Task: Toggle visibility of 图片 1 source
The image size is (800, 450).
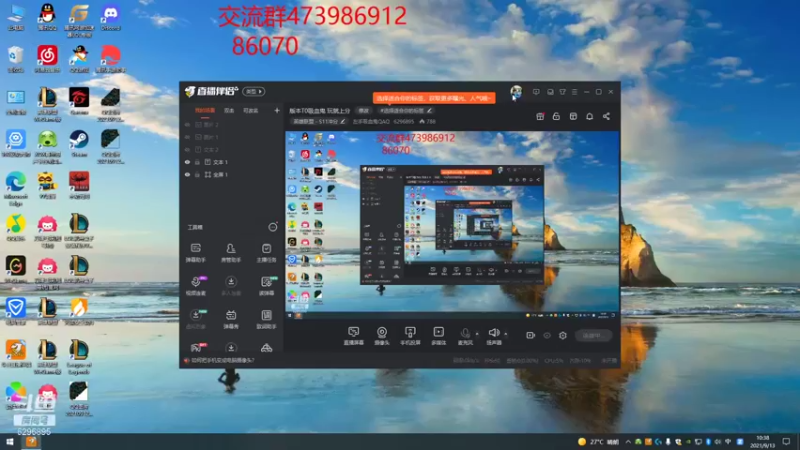Action: coord(187,137)
